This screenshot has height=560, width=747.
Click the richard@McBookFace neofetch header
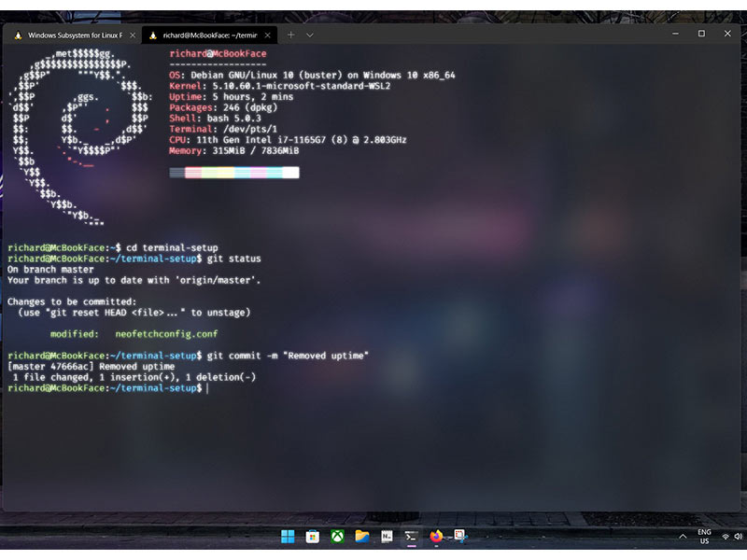(x=218, y=53)
